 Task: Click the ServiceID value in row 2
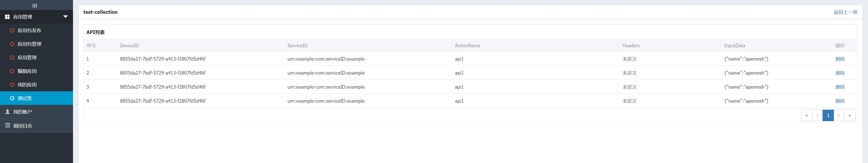tap(326, 73)
